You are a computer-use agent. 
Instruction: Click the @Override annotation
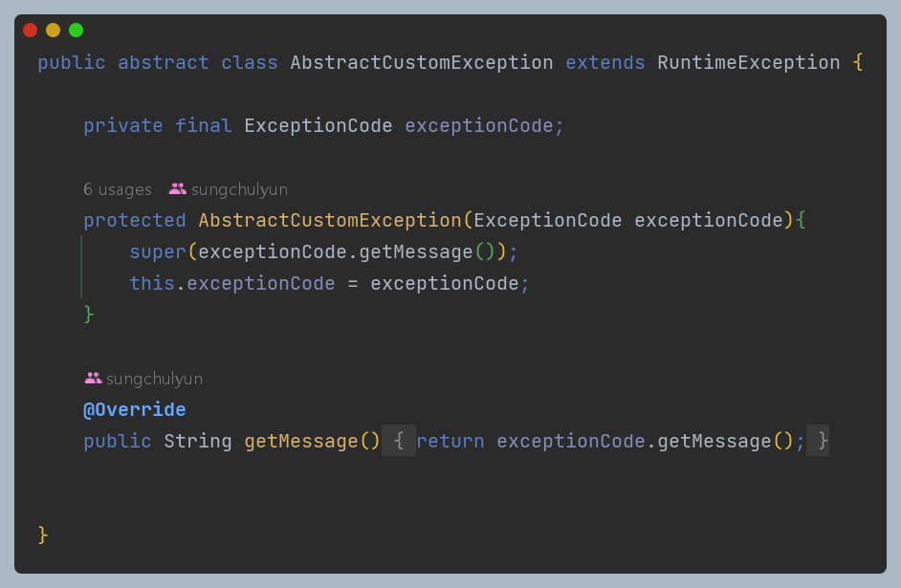pos(134,410)
